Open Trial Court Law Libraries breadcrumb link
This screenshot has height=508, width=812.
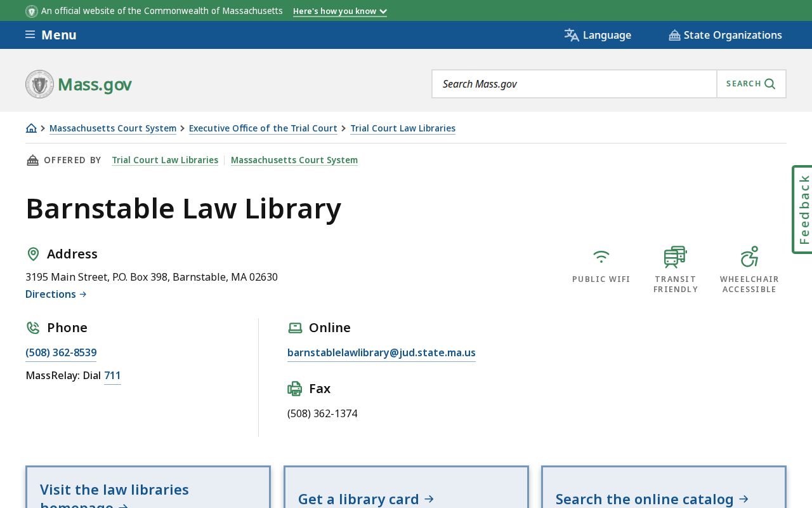click(x=403, y=128)
